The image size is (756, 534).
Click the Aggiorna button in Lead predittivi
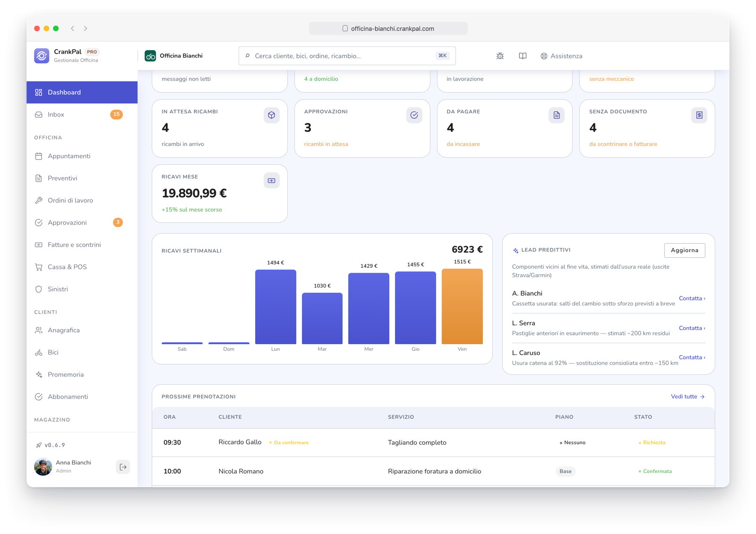(685, 250)
